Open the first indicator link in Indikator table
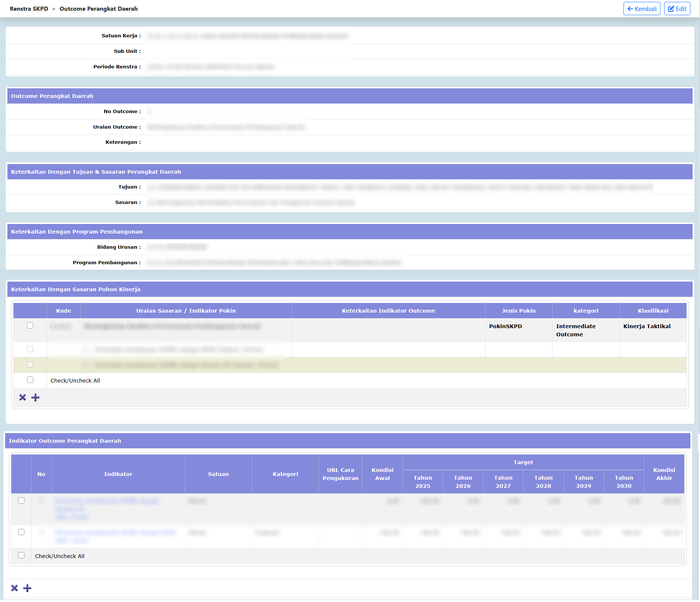Viewport: 700px width, 602px height. click(106, 501)
